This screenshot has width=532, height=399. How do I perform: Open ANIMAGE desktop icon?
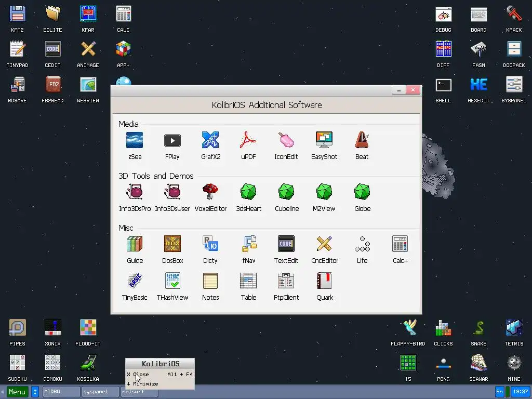pyautogui.click(x=88, y=49)
